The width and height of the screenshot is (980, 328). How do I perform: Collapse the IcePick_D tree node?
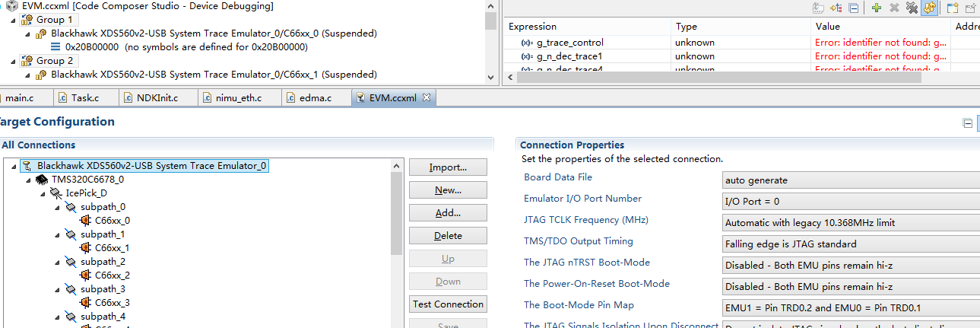(43, 194)
